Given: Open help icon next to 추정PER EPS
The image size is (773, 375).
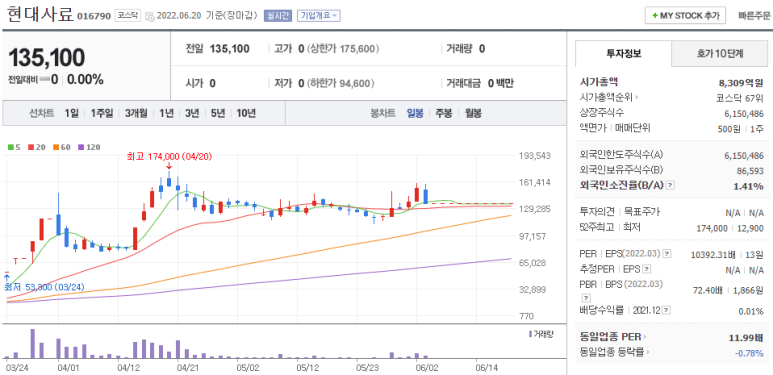Looking at the screenshot, I should [x=647, y=270].
